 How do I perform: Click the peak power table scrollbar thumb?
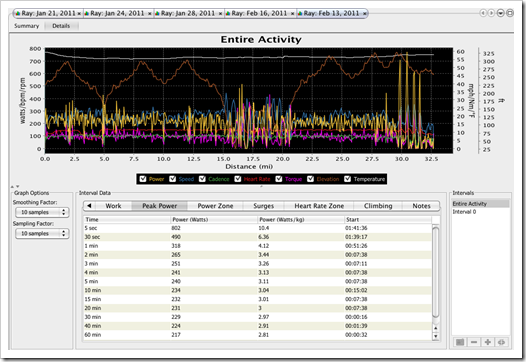click(x=435, y=272)
